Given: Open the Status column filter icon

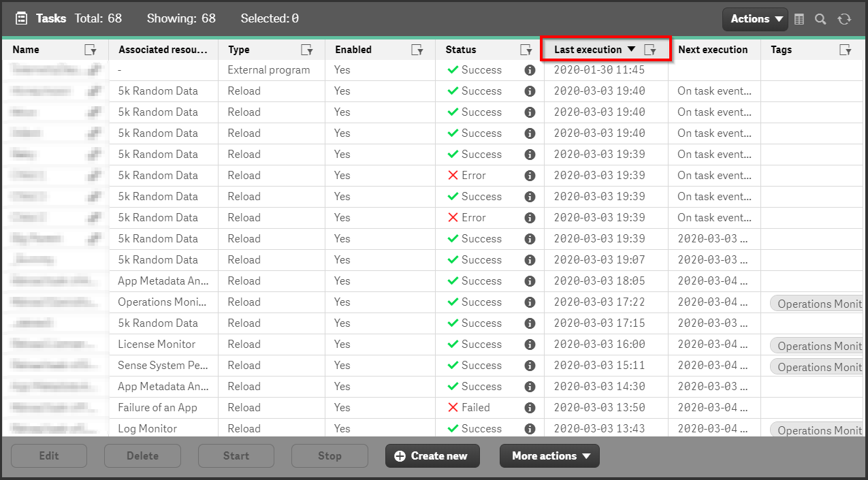Looking at the screenshot, I should pos(526,50).
